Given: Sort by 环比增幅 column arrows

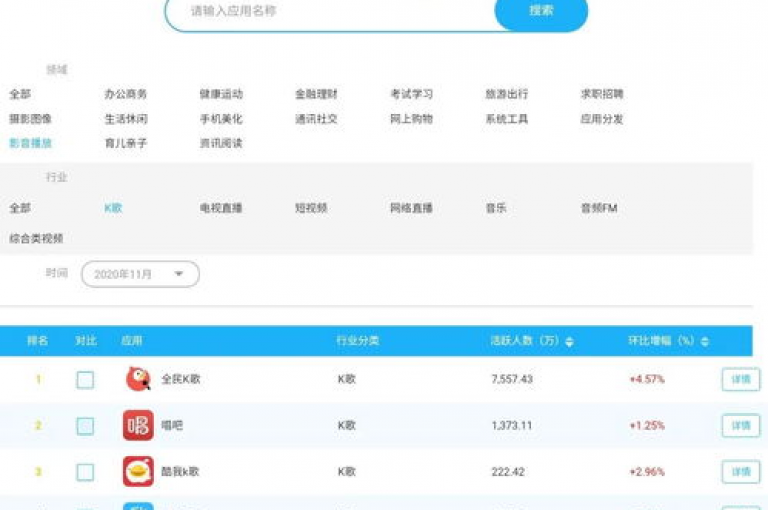Looking at the screenshot, I should coord(705,341).
